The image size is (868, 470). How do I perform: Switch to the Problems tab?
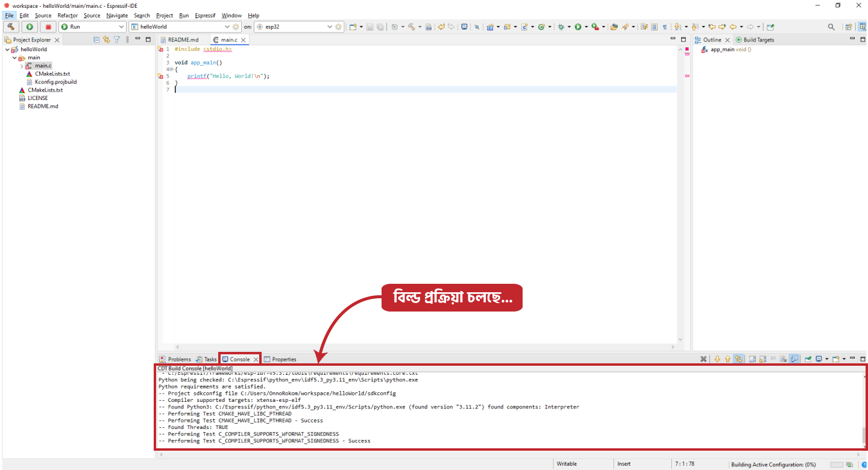175,359
